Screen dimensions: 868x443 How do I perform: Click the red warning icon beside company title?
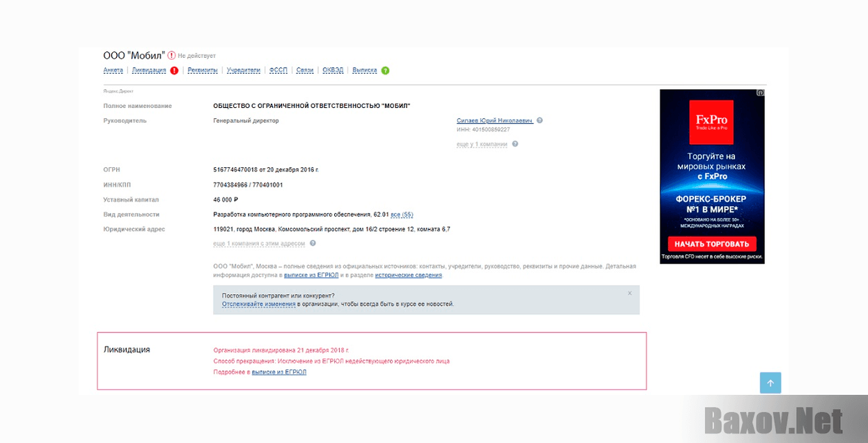pos(172,55)
